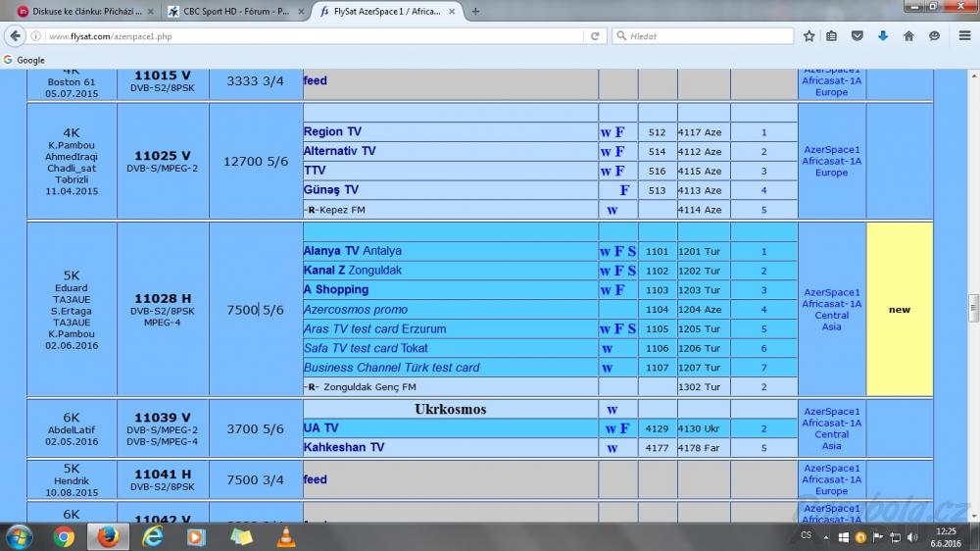The width and height of the screenshot is (980, 551).
Task: Open the Google bookmark in bookmarks bar
Action: 24,60
